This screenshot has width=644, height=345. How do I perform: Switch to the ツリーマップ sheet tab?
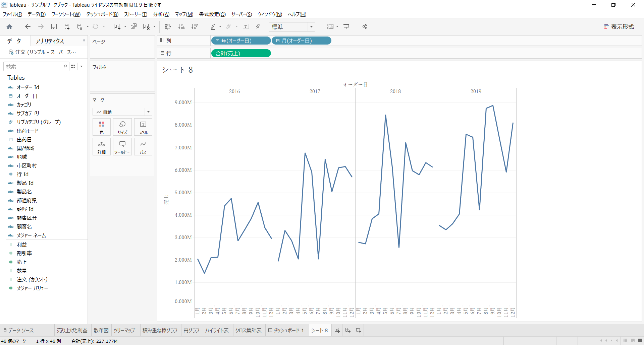124,331
